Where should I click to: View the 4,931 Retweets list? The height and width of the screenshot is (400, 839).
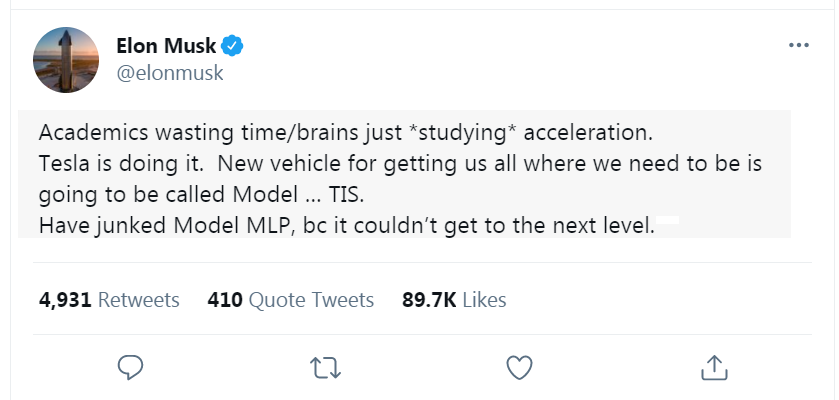coord(109,300)
